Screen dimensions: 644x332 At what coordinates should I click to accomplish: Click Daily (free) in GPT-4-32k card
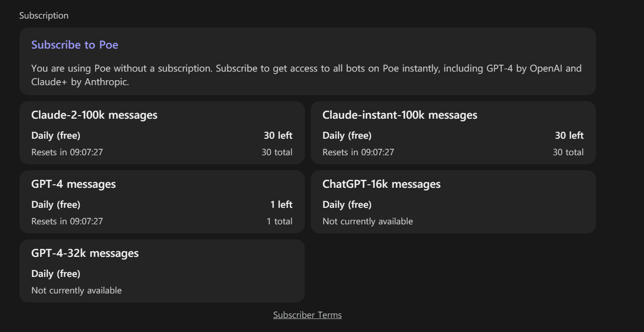coord(56,274)
